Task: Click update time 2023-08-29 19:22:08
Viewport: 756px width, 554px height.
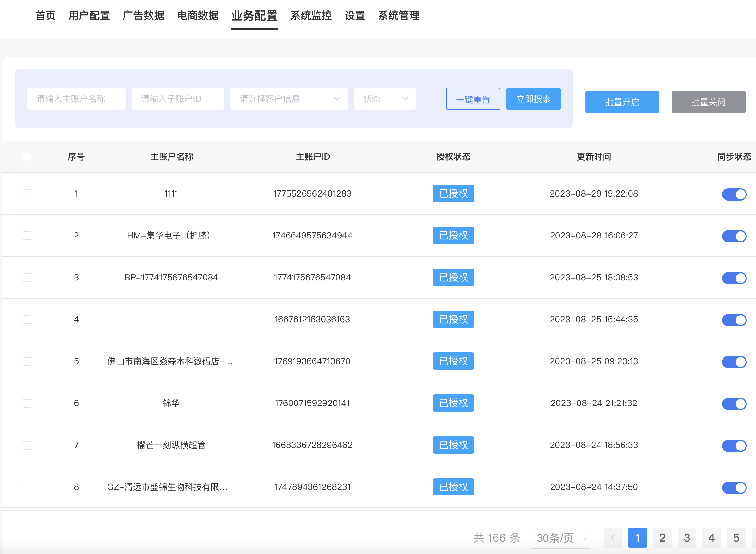Action: point(594,193)
